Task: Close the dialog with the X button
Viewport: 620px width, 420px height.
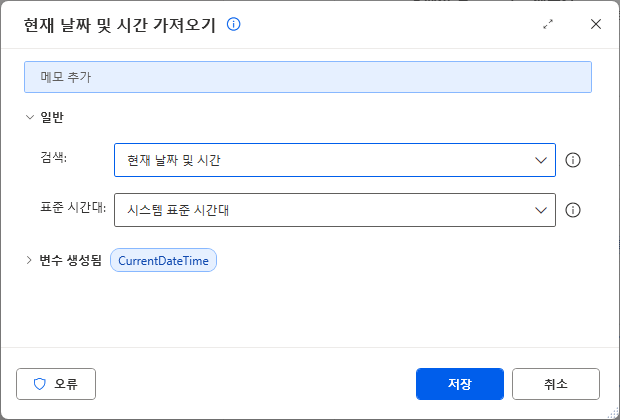Action: tap(595, 25)
